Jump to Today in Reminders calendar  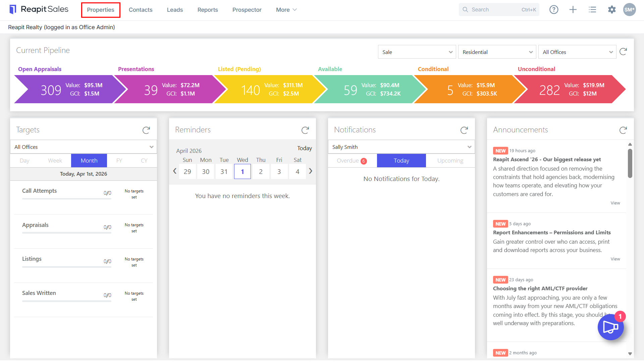click(x=305, y=148)
